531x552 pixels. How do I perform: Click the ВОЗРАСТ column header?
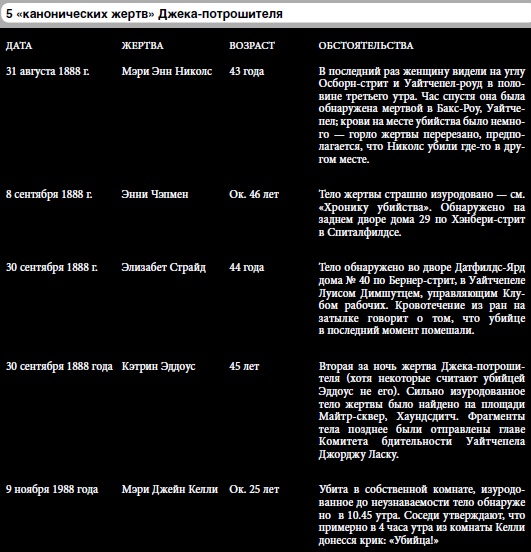tap(252, 46)
